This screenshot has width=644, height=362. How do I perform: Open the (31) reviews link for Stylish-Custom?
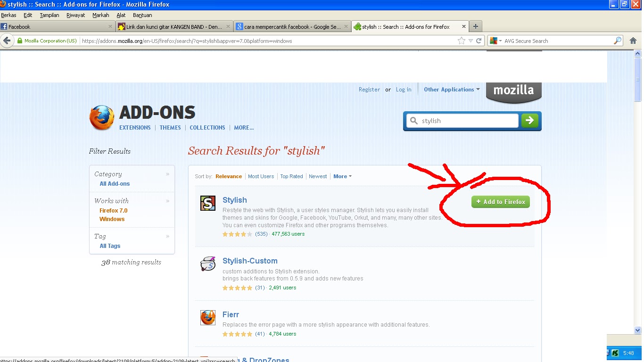click(260, 288)
